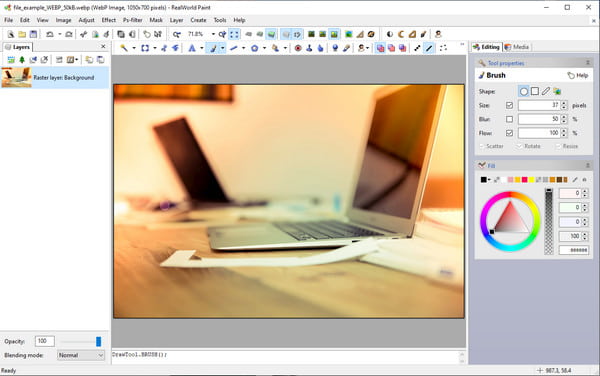The height and width of the screenshot is (376, 600).
Task: Pick the yellow swatch in Fill palette
Action: pos(532,179)
